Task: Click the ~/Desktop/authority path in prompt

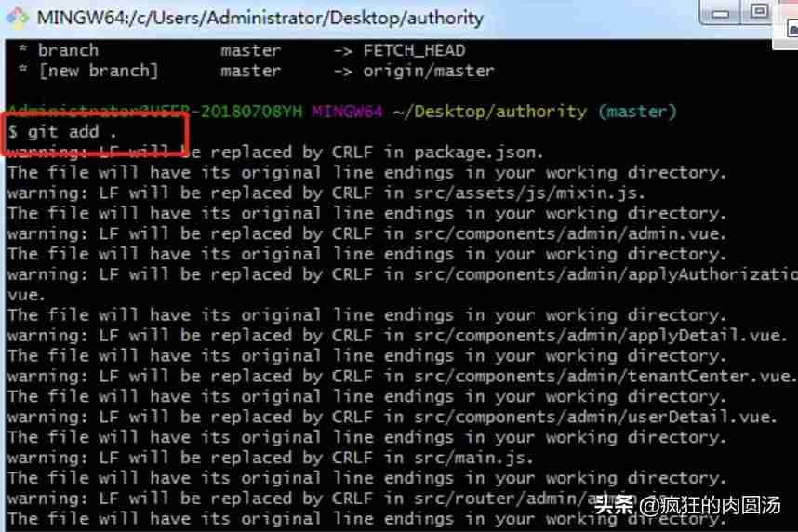Action: coord(489,112)
